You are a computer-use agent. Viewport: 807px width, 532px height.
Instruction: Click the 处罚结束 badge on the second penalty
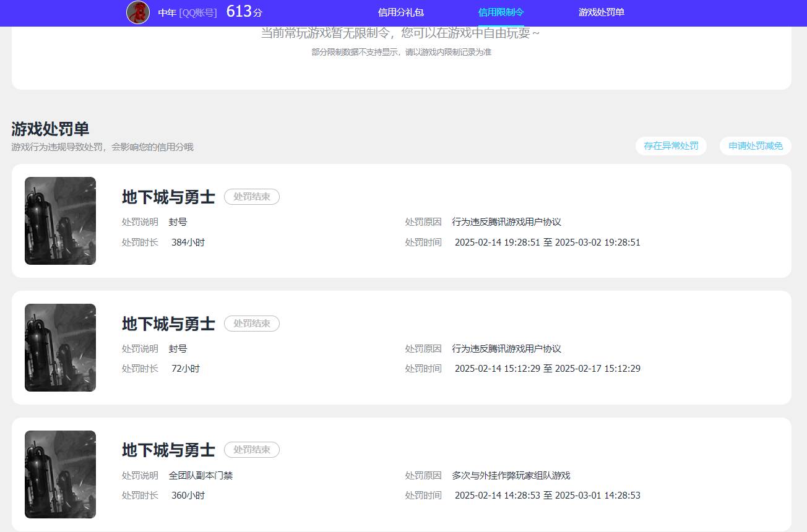point(251,323)
